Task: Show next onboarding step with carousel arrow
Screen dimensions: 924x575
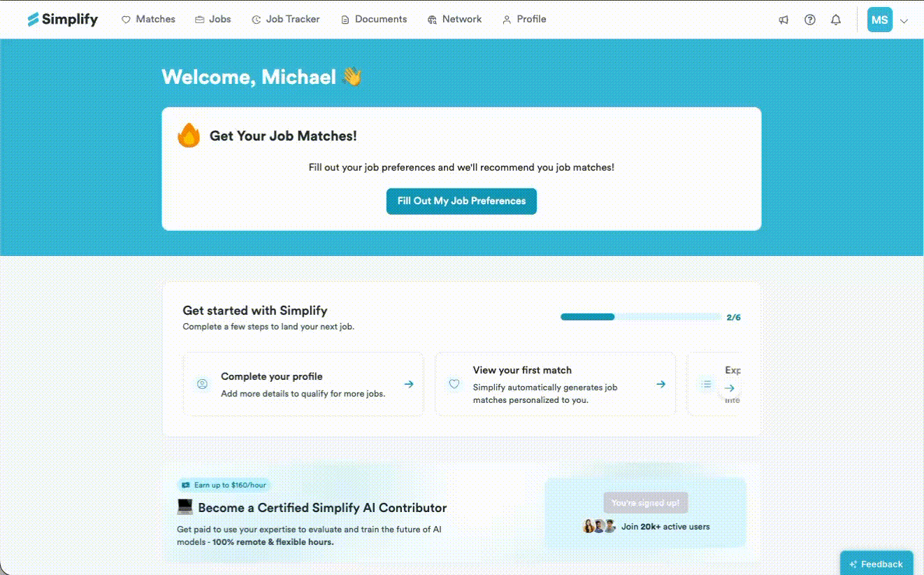Action: [730, 388]
